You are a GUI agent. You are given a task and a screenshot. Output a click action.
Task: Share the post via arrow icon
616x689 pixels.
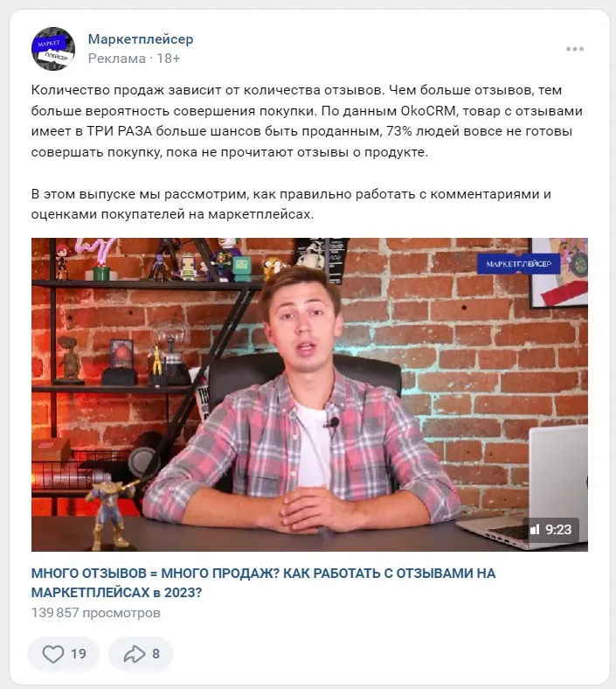[134, 654]
